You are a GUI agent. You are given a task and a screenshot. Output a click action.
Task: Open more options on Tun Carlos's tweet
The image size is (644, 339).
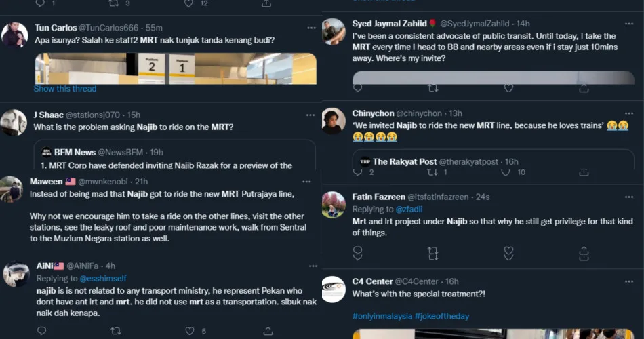(x=311, y=28)
